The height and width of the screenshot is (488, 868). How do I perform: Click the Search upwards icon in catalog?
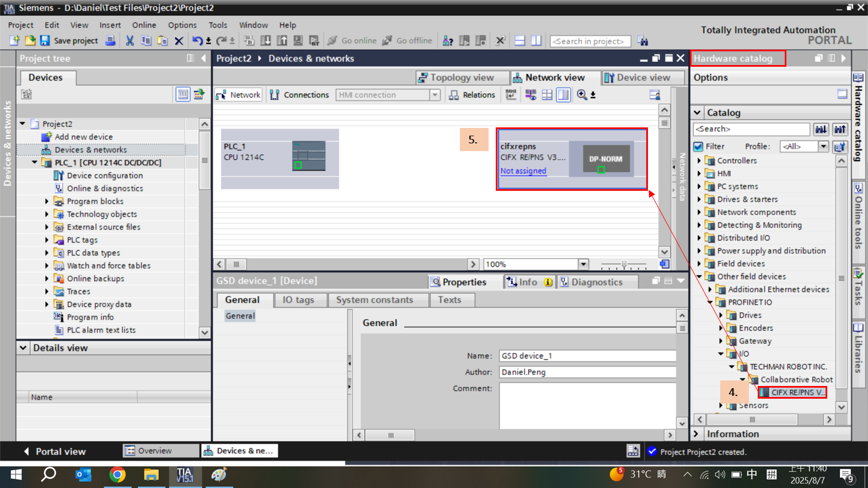[x=840, y=129]
